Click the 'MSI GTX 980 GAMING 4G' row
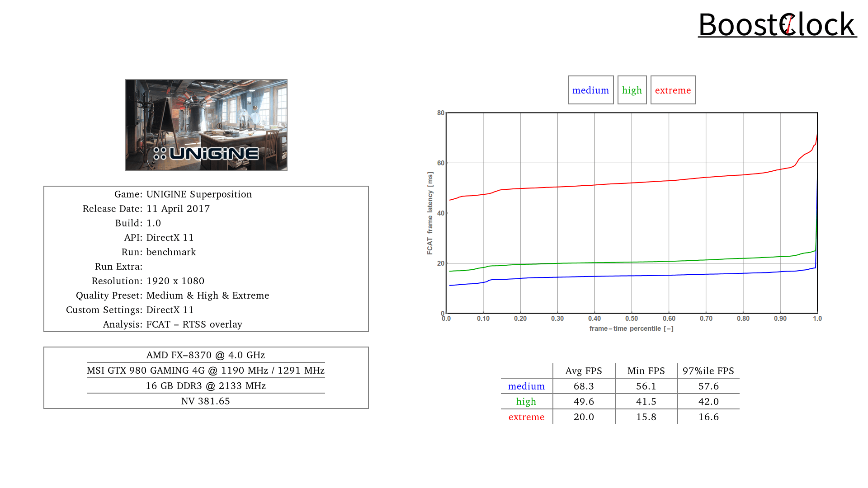868x488 pixels. (x=206, y=371)
